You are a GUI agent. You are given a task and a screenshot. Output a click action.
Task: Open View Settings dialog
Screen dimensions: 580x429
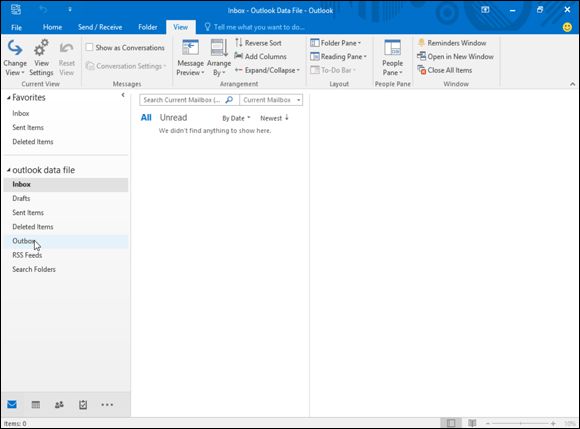tap(41, 58)
